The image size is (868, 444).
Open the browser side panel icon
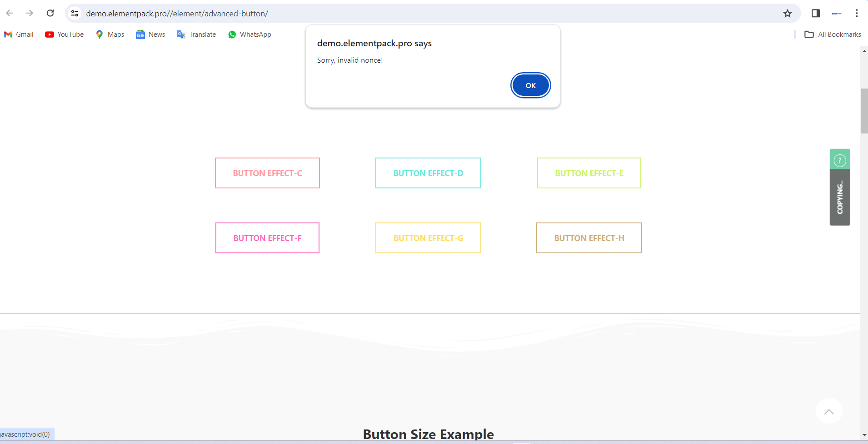[815, 13]
